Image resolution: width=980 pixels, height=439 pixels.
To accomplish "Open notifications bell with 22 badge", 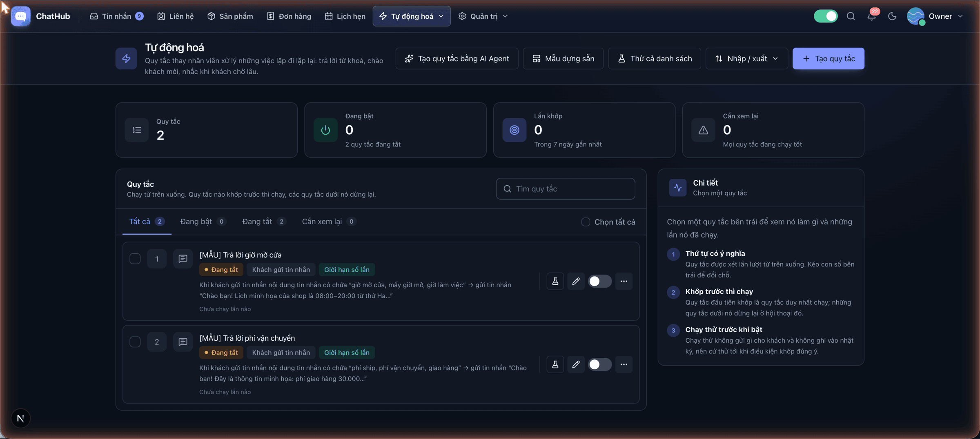I will (x=871, y=16).
